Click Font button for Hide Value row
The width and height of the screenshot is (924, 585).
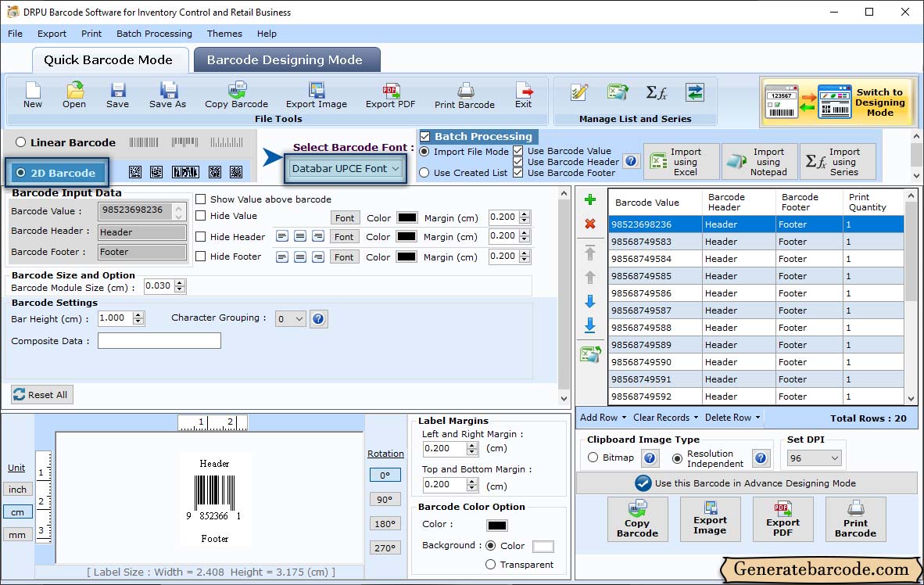pos(345,218)
